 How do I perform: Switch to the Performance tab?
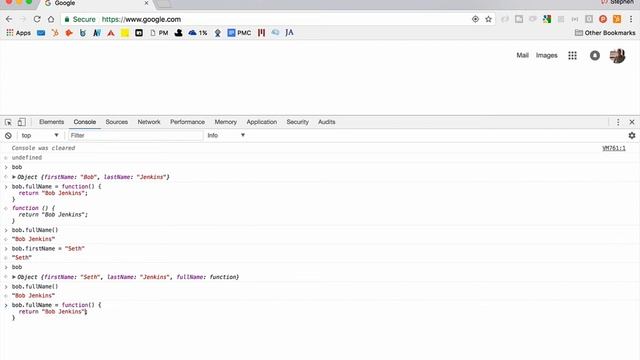(187, 122)
